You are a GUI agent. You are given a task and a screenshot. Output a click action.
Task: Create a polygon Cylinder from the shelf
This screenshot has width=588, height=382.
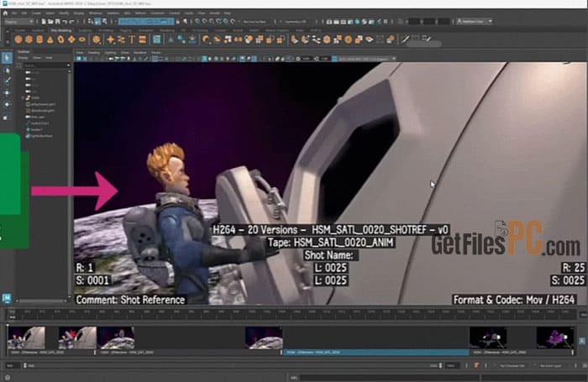(39, 39)
